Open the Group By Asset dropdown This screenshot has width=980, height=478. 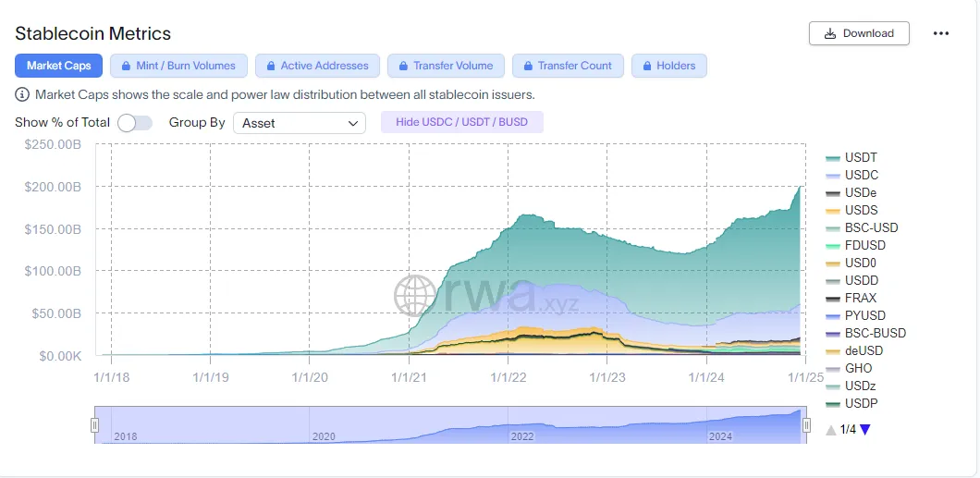299,123
